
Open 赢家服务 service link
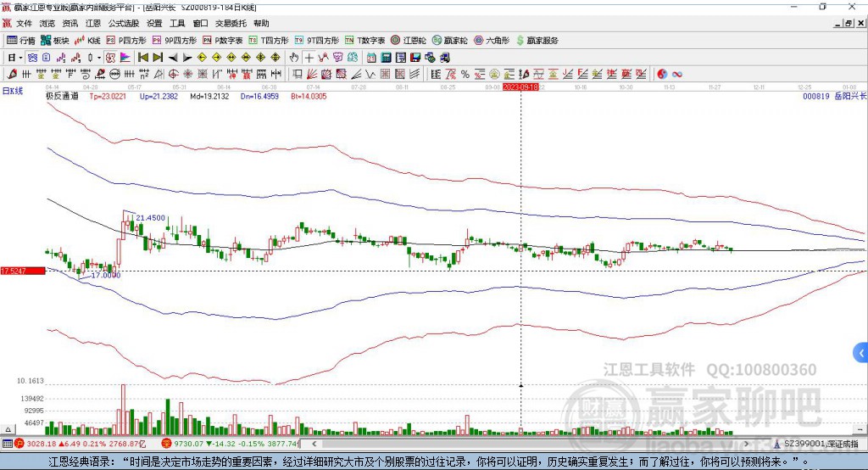(x=537, y=41)
